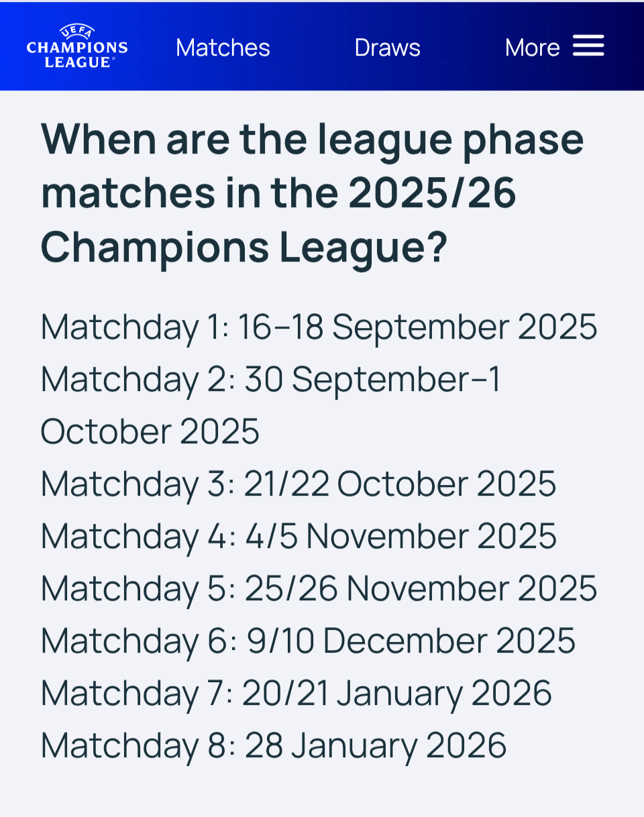The image size is (644, 817).
Task: Click the league phase matches article heading
Action: pyautogui.click(x=313, y=194)
